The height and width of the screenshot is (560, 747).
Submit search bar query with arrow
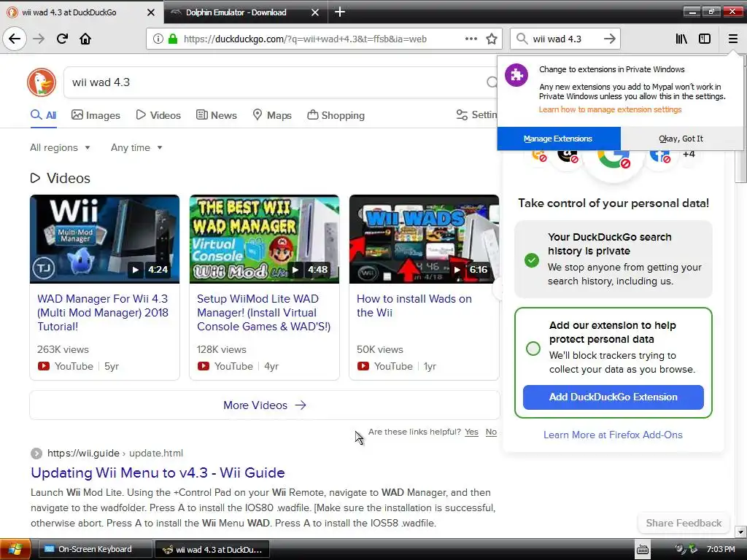610,39
